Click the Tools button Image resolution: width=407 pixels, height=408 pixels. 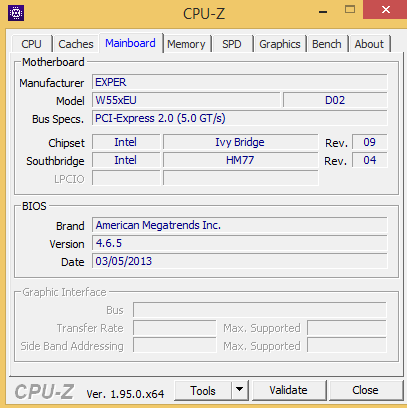tap(203, 390)
